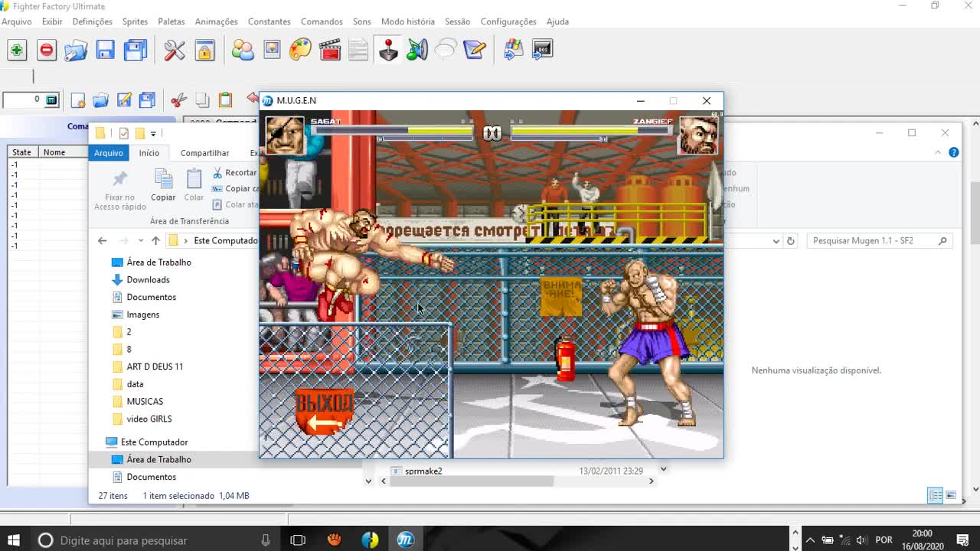Open the Windows Start button

(13, 540)
